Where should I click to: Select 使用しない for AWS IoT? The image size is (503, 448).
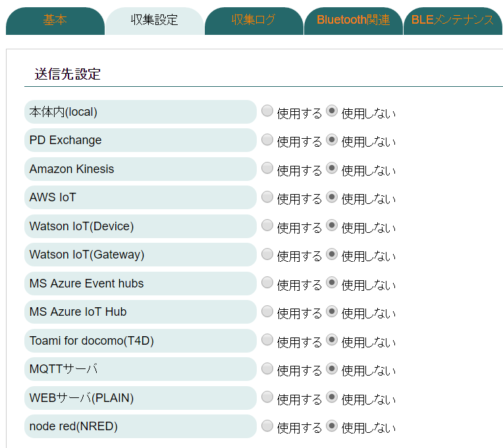click(332, 197)
